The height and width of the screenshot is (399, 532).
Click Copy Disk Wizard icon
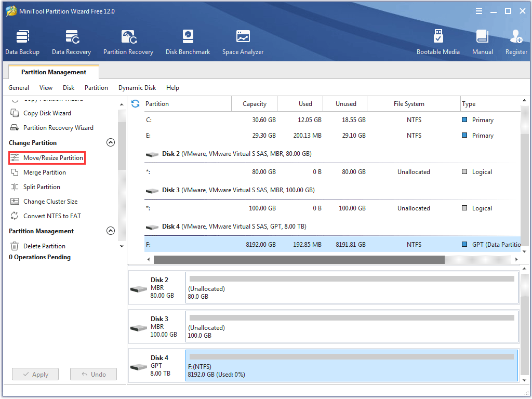coord(15,113)
